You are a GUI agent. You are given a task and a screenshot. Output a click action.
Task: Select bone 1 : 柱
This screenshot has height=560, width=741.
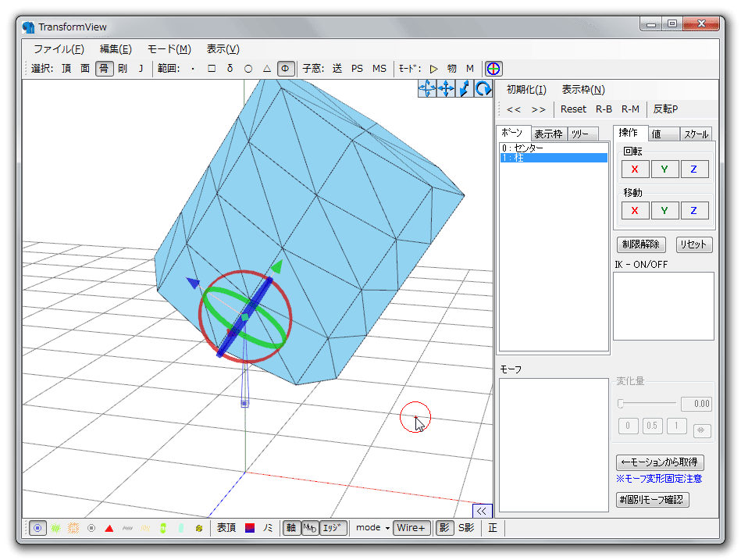pos(554,158)
